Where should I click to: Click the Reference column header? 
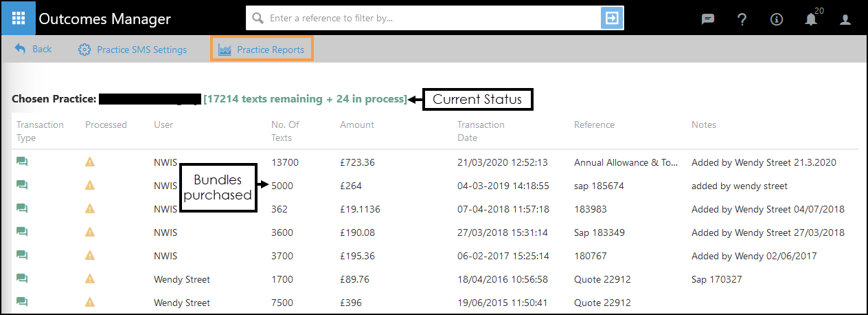pyautogui.click(x=594, y=124)
